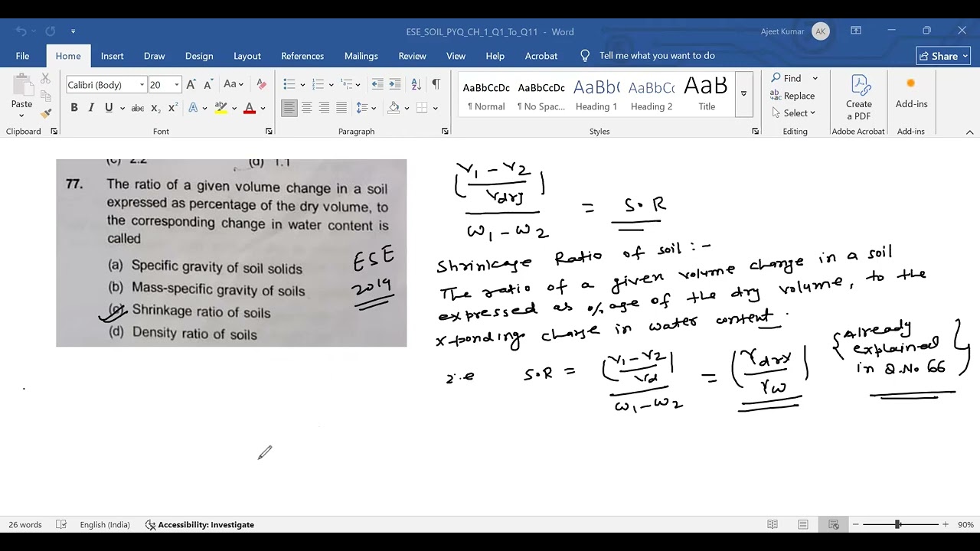This screenshot has height=551, width=980.
Task: Apply Title style
Action: coord(707,94)
